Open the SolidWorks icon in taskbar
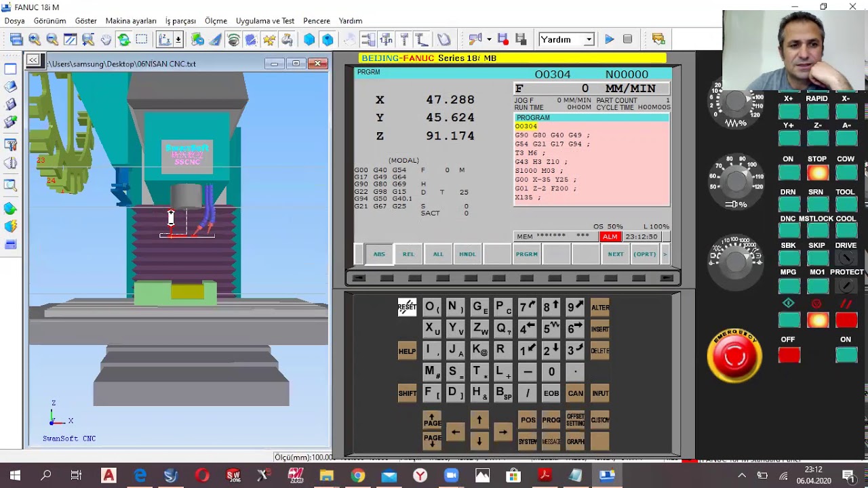 click(x=233, y=475)
